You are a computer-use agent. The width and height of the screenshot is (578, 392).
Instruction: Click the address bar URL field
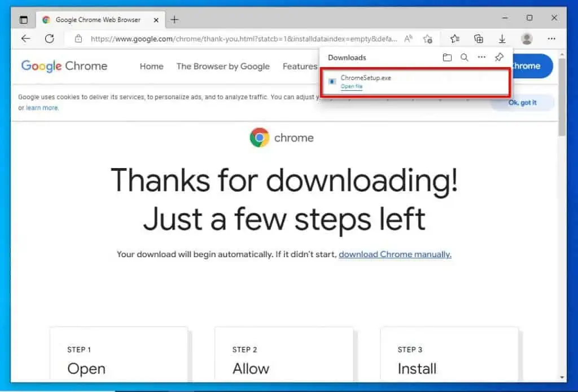tap(243, 39)
